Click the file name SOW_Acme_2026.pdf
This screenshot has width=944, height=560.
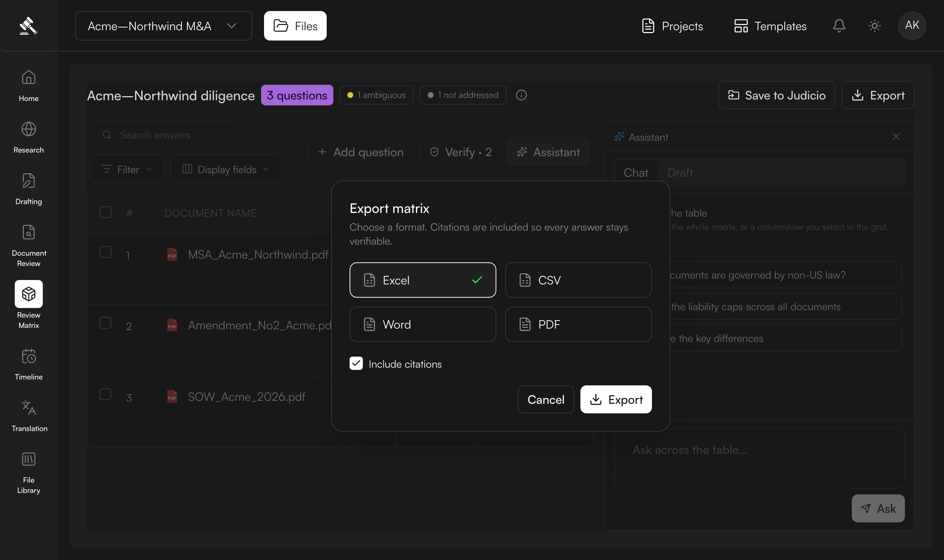[x=247, y=396]
